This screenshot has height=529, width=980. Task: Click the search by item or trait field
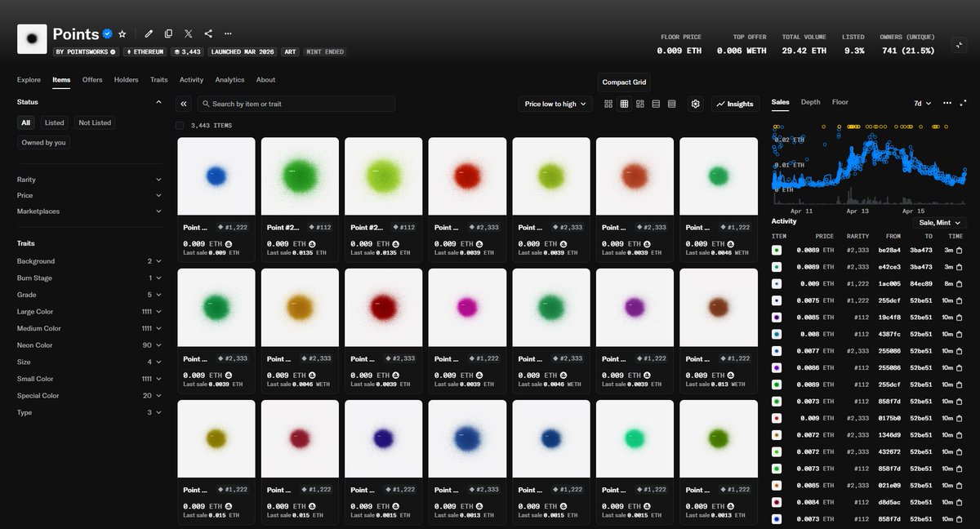coord(296,104)
